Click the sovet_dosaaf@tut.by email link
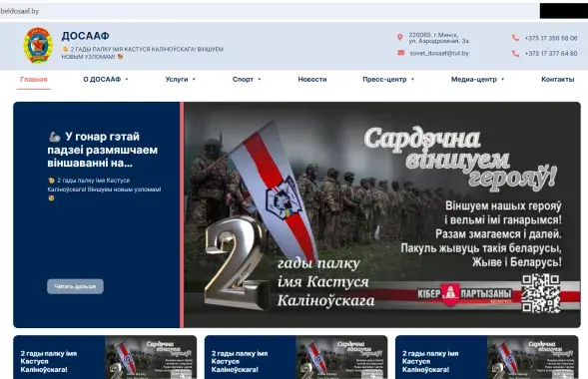This screenshot has width=588, height=379. coord(439,53)
